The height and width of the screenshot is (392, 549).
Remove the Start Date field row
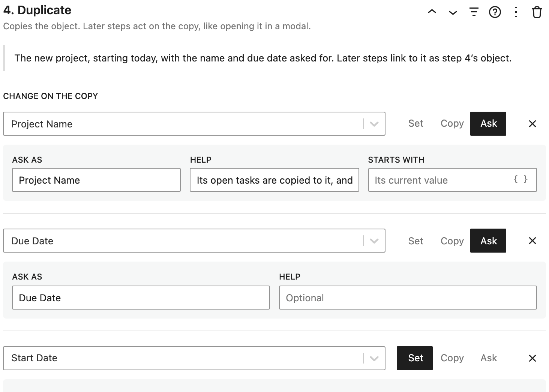pos(532,358)
